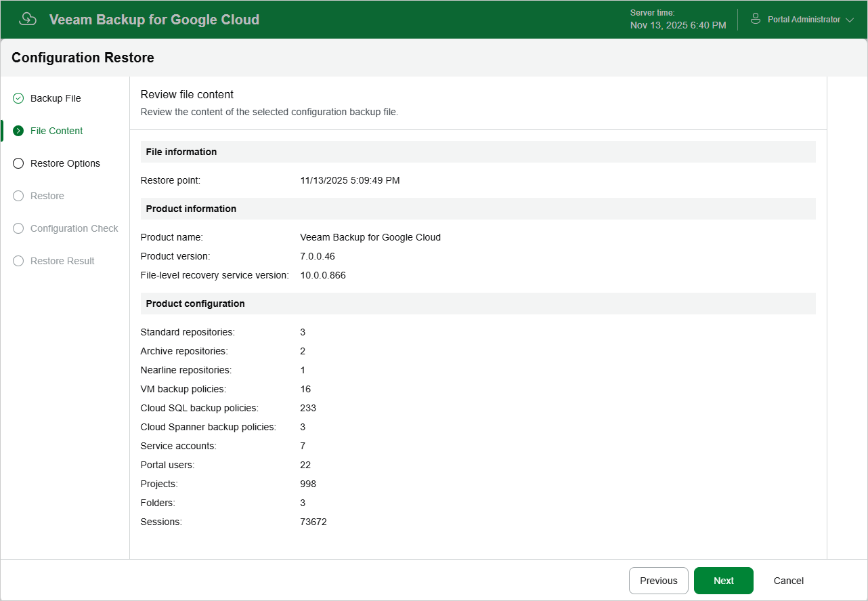The height and width of the screenshot is (601, 868).
Task: Click the File Content active step icon
Action: pos(18,131)
